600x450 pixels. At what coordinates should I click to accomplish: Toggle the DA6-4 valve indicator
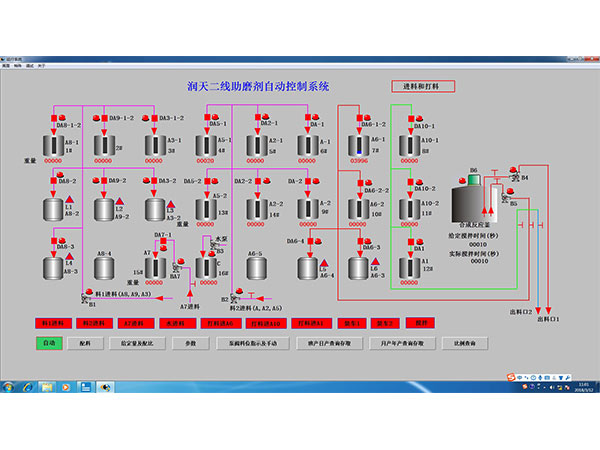coord(312,241)
